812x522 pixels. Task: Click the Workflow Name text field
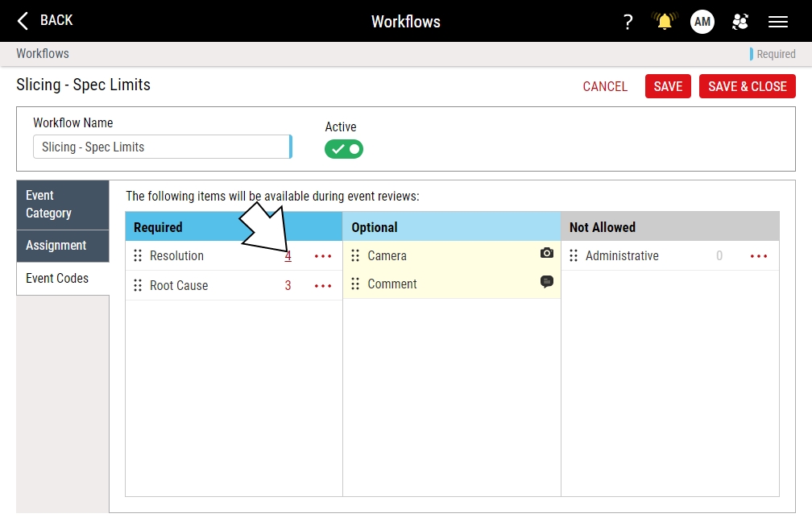(161, 147)
